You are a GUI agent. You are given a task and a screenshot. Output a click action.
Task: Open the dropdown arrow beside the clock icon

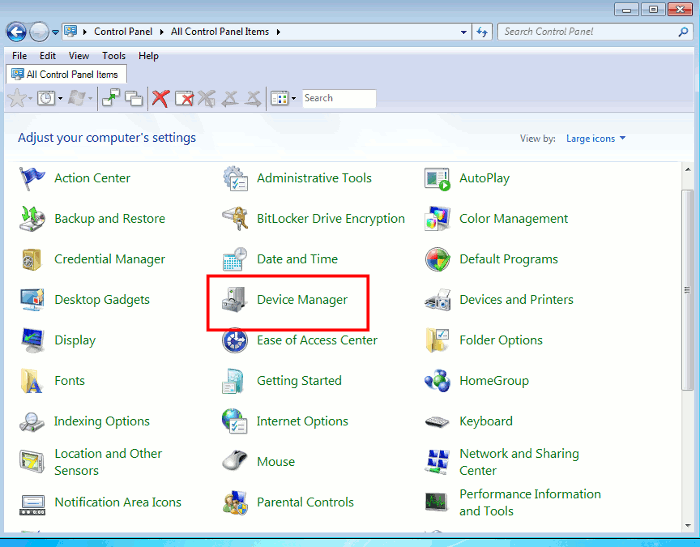pos(60,98)
